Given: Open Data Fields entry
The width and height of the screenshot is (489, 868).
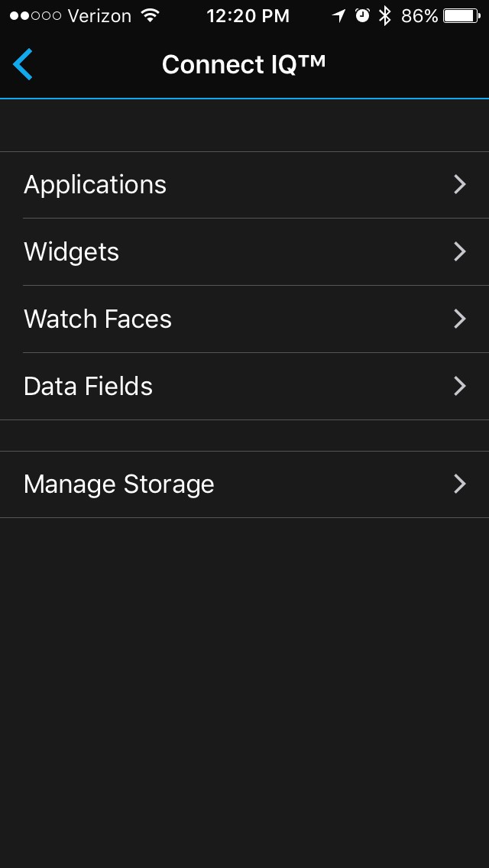Looking at the screenshot, I should (89, 387).
